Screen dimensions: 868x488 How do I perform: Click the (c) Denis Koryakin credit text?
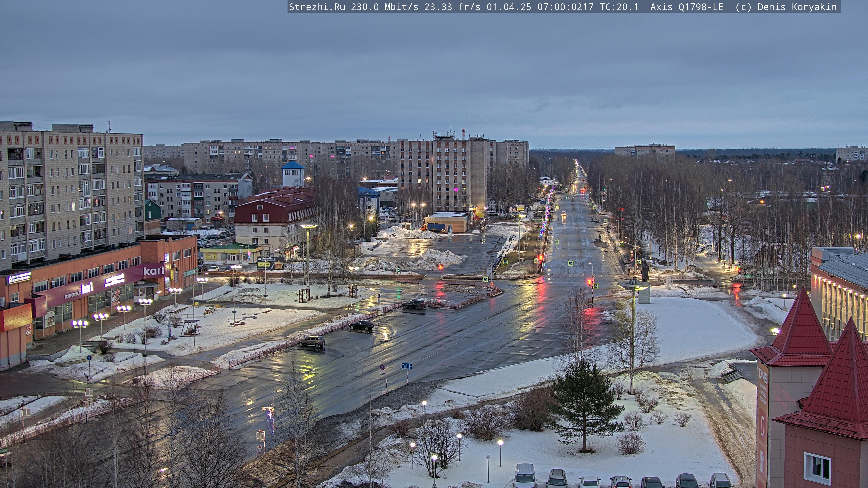[786, 7]
